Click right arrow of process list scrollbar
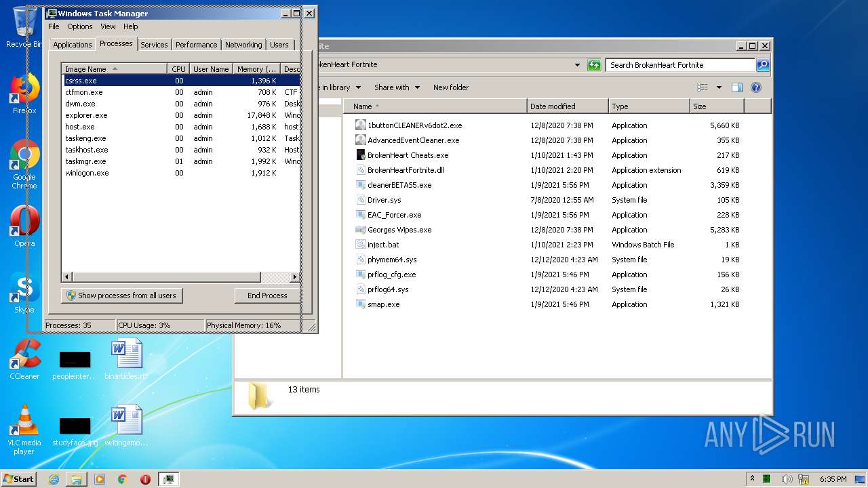Screen dimensions: 868x488 pos(294,277)
